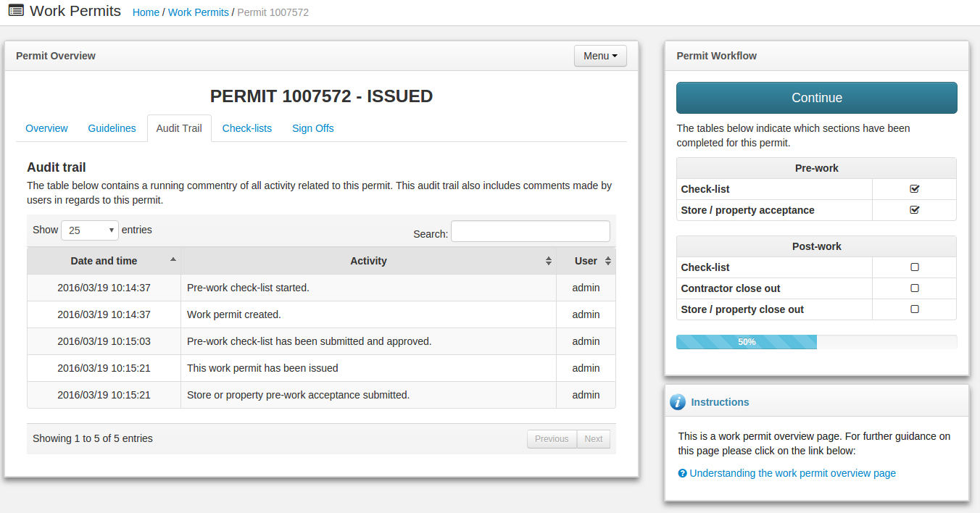Sort by User column sort icon
This screenshot has height=513, width=980.
[608, 261]
